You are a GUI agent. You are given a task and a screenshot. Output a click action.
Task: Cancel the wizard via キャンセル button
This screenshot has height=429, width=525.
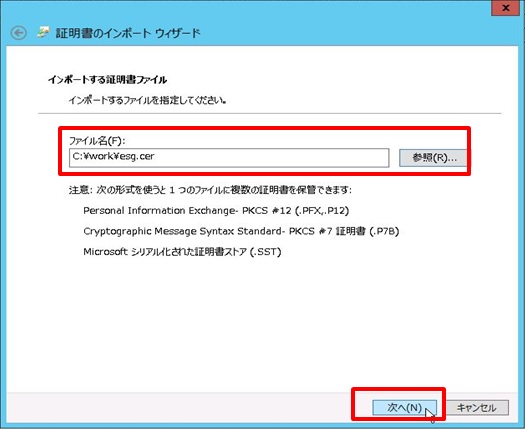click(x=477, y=408)
